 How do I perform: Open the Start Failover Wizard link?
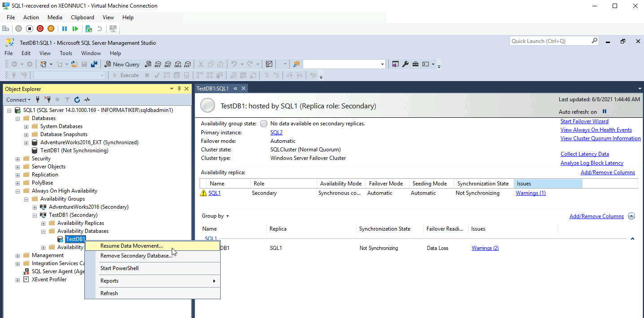(584, 121)
